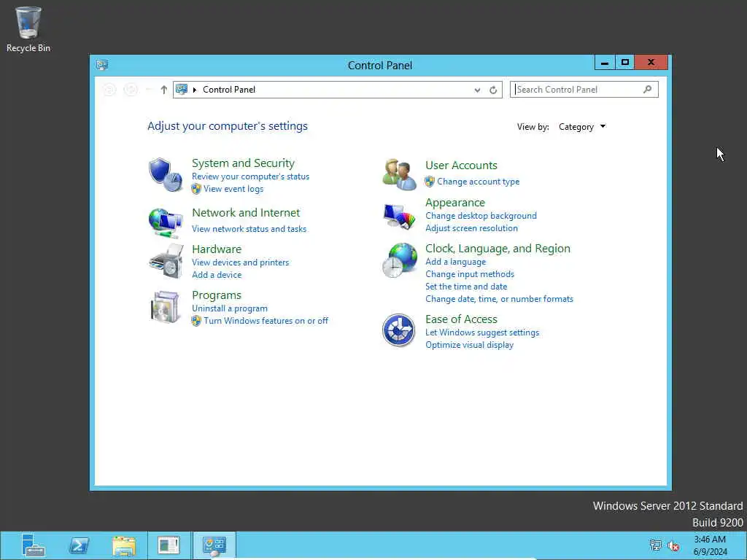
Task: Click Turn Windows features on or off
Action: coord(266,321)
